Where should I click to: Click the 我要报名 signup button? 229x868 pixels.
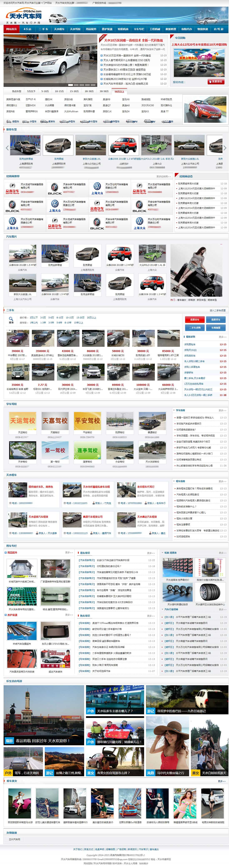(x=215, y=82)
